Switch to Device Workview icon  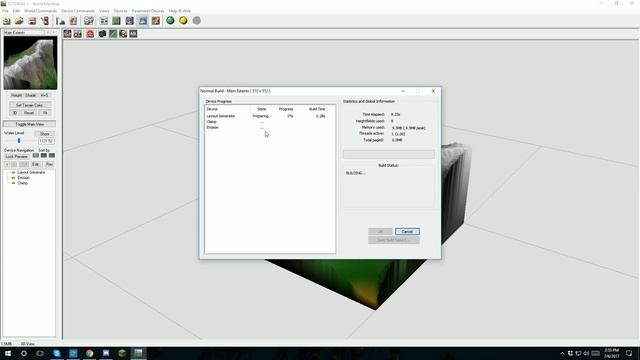point(104,21)
